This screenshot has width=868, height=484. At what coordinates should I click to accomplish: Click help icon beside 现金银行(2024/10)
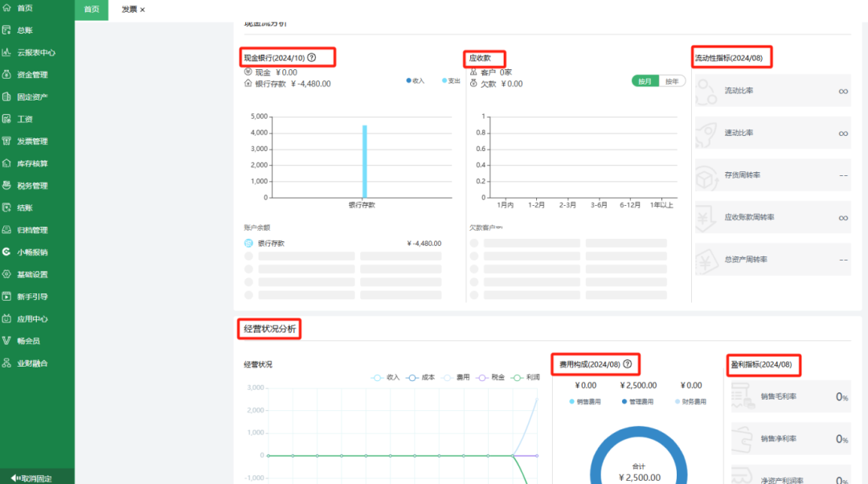(312, 58)
